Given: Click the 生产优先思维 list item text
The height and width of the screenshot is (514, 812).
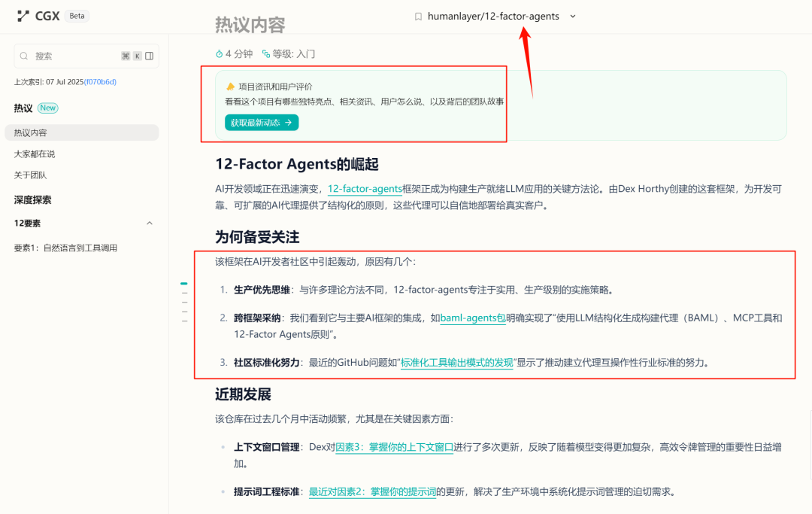Looking at the screenshot, I should (x=262, y=290).
